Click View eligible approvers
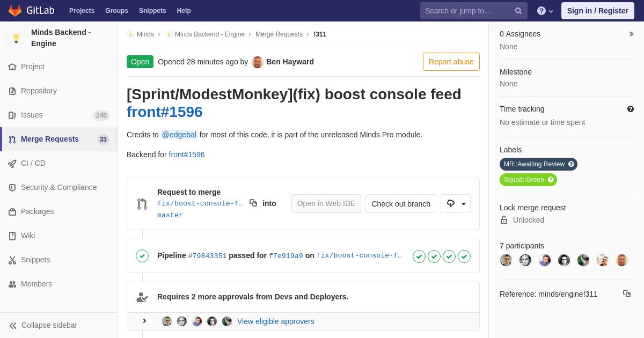Screen dimensions: 644x338 click(276, 321)
